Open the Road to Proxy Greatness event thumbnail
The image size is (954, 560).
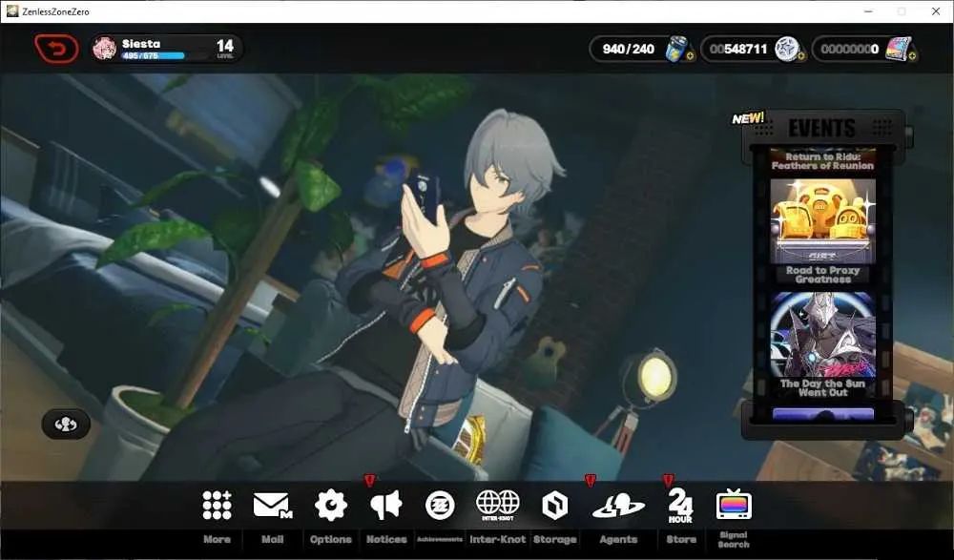822,221
